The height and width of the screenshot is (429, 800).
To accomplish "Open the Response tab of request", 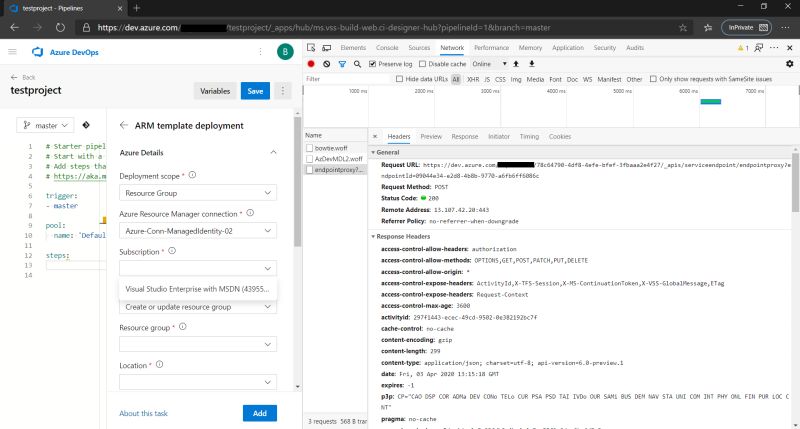I will pyautogui.click(x=465, y=136).
